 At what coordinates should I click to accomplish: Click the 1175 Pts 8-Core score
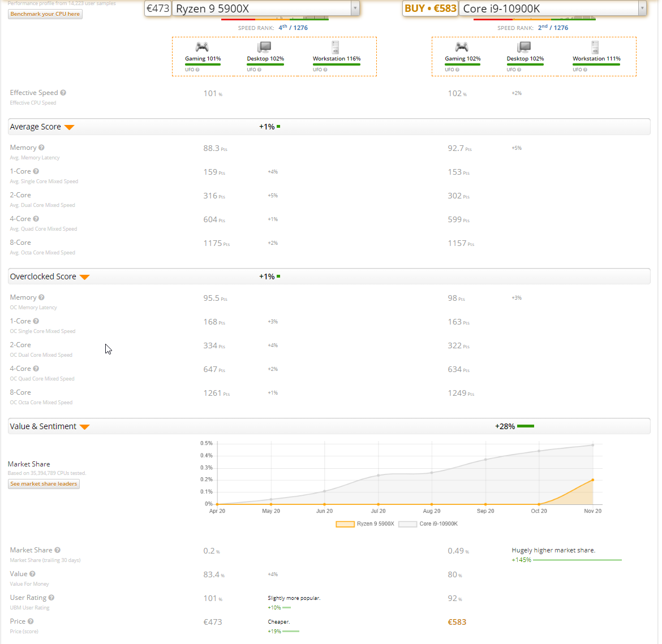217,243
